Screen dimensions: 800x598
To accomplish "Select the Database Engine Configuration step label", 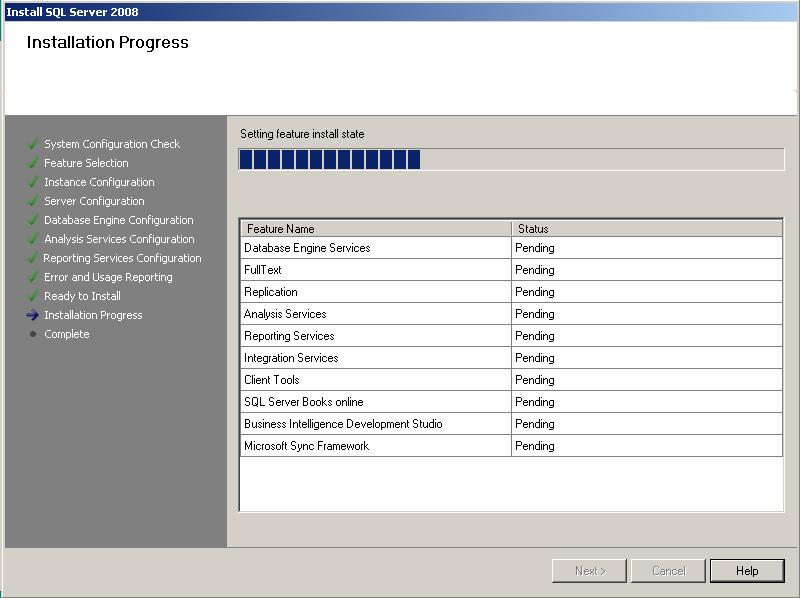I will pos(118,220).
